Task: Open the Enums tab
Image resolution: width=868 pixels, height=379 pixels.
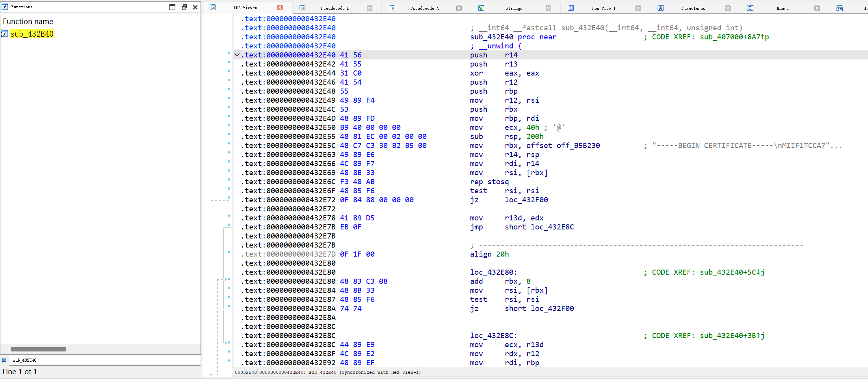Action: [x=783, y=8]
